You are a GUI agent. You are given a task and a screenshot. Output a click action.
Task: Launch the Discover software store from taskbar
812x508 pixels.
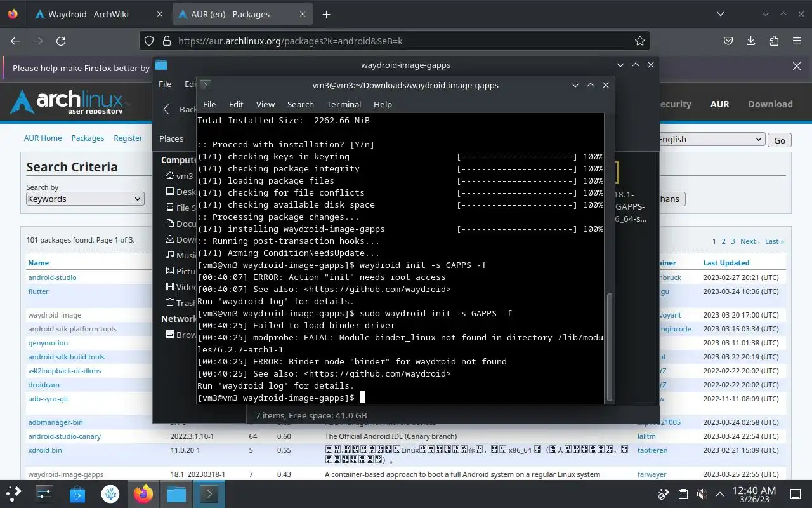coord(77,493)
